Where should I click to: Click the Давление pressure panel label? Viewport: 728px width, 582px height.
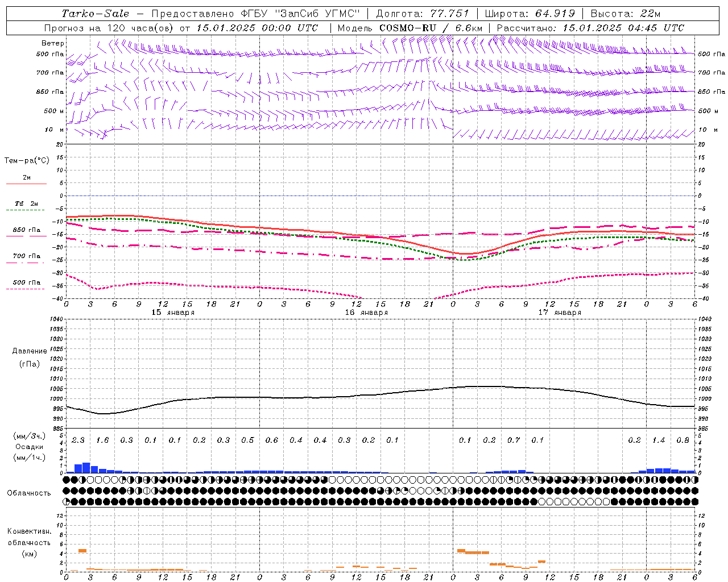coord(30,351)
